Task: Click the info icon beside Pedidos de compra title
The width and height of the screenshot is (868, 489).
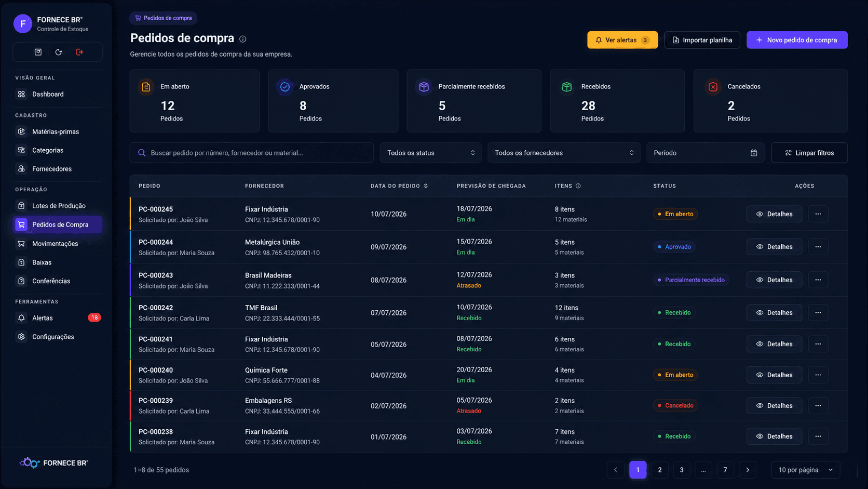Action: click(x=242, y=39)
